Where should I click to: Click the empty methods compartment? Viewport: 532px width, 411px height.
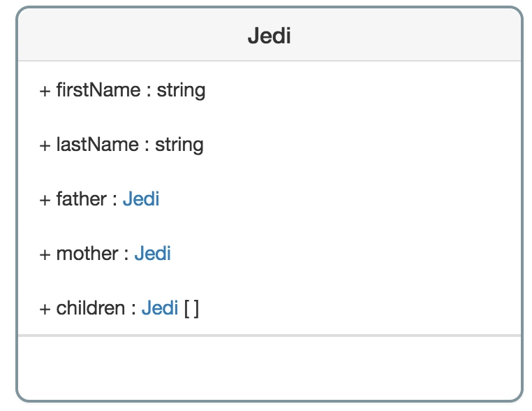coord(269,368)
